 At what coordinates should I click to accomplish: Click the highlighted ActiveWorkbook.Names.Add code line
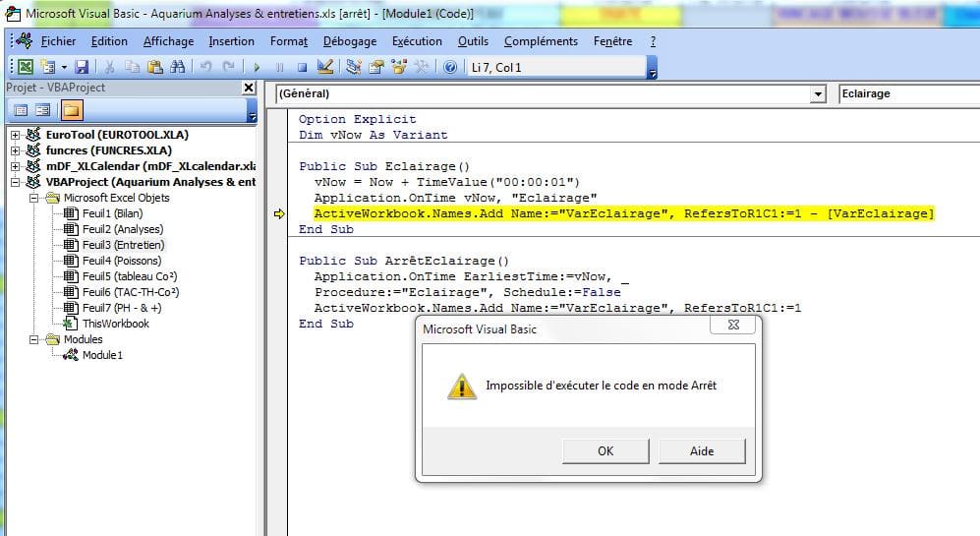[624, 213]
